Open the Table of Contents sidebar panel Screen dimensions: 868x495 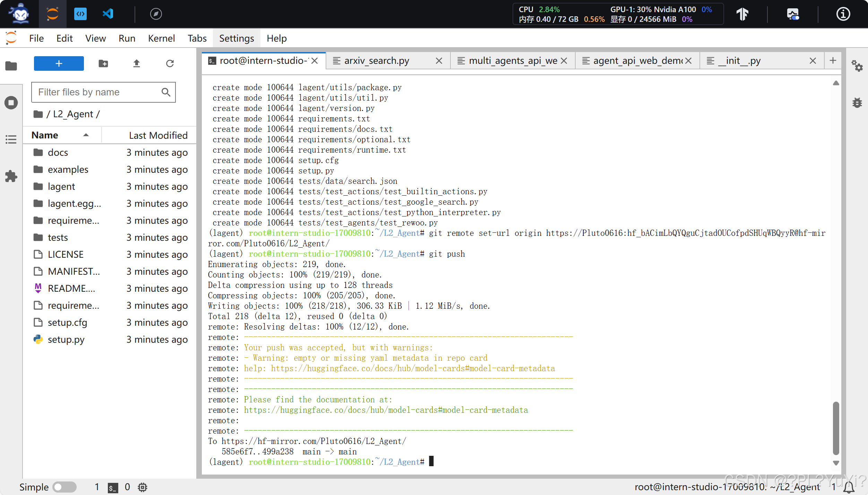11,139
